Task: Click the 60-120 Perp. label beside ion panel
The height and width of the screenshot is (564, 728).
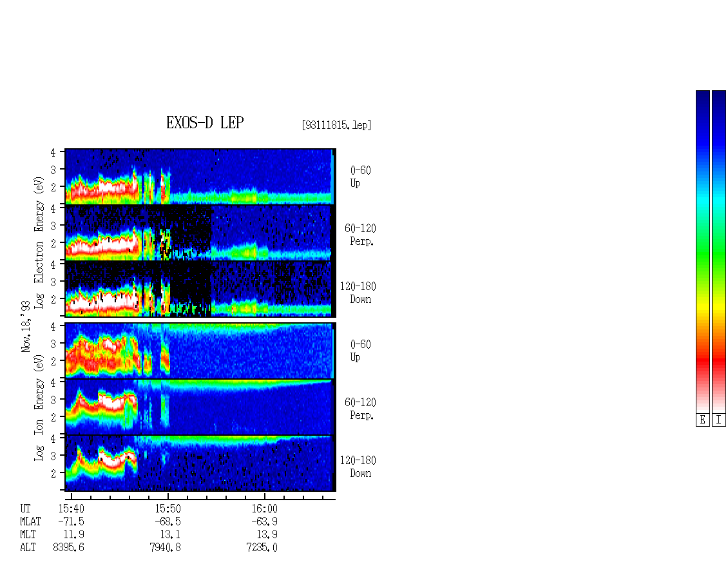Action: tap(360, 409)
